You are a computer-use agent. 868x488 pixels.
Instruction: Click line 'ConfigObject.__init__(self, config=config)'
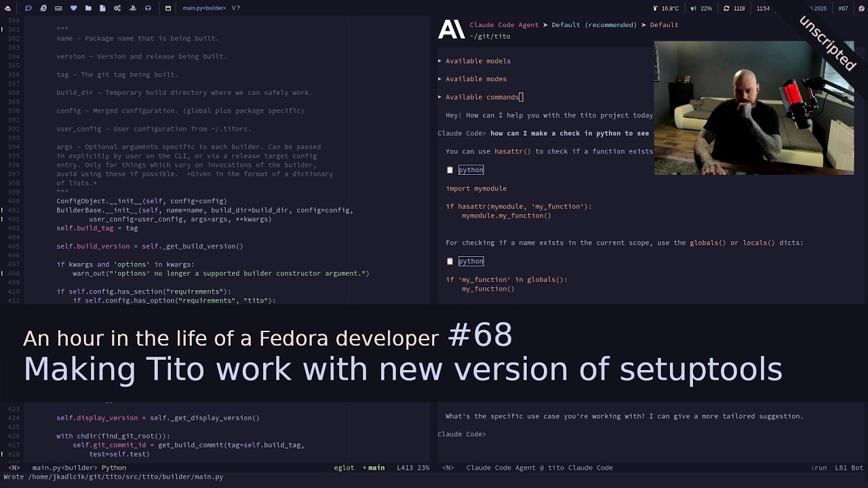tap(142, 201)
